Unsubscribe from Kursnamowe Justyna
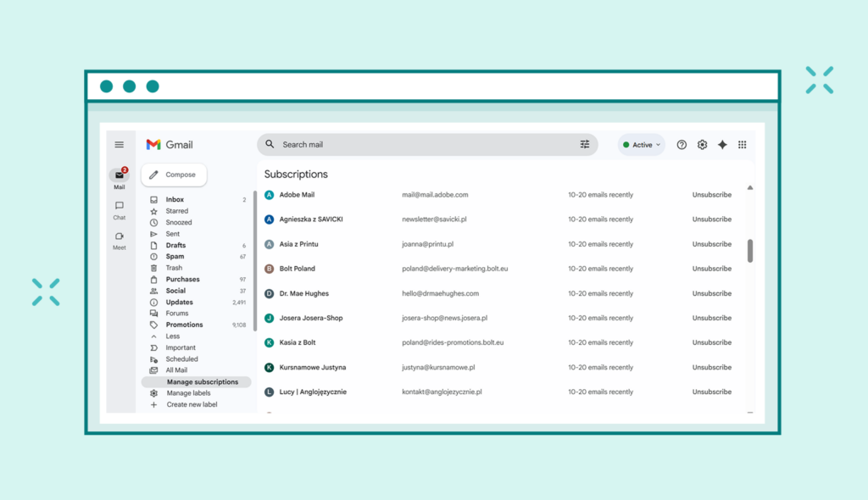 712,367
